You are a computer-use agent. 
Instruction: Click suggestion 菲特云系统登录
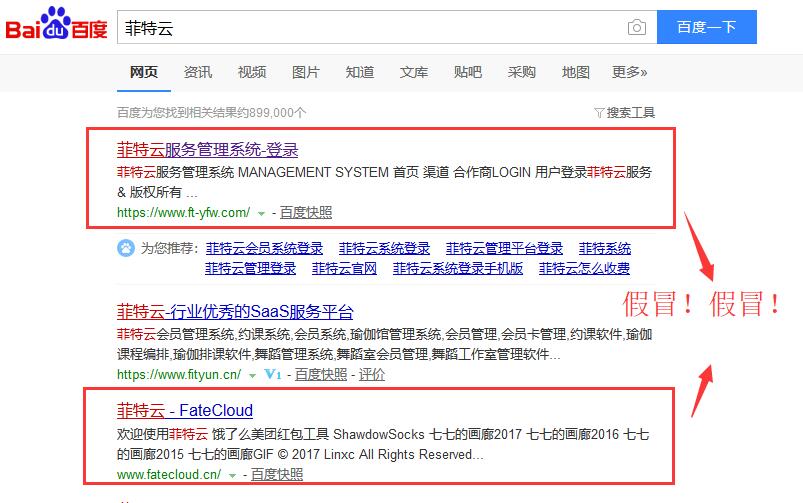click(x=384, y=248)
